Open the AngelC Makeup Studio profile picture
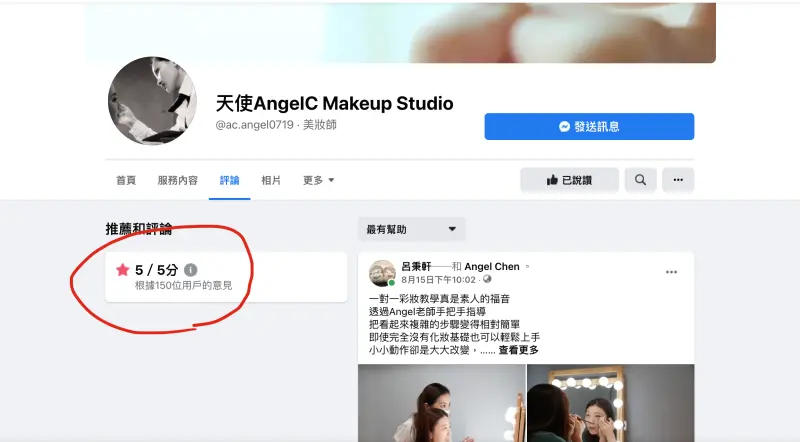The width and height of the screenshot is (800, 442). click(153, 101)
